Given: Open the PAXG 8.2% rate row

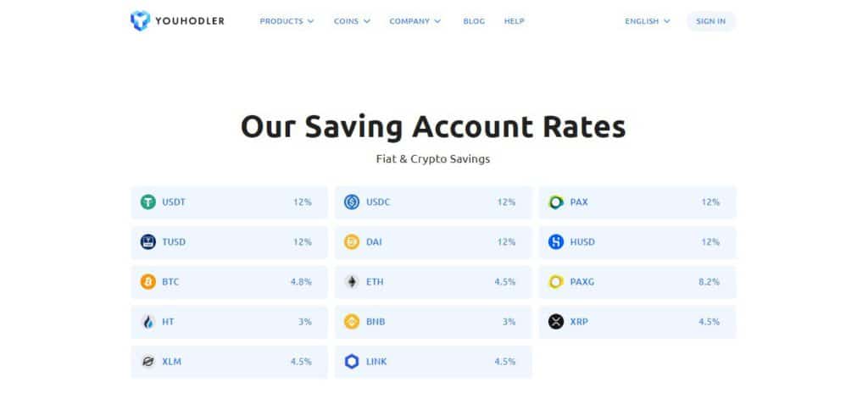Looking at the screenshot, I should pyautogui.click(x=637, y=282).
